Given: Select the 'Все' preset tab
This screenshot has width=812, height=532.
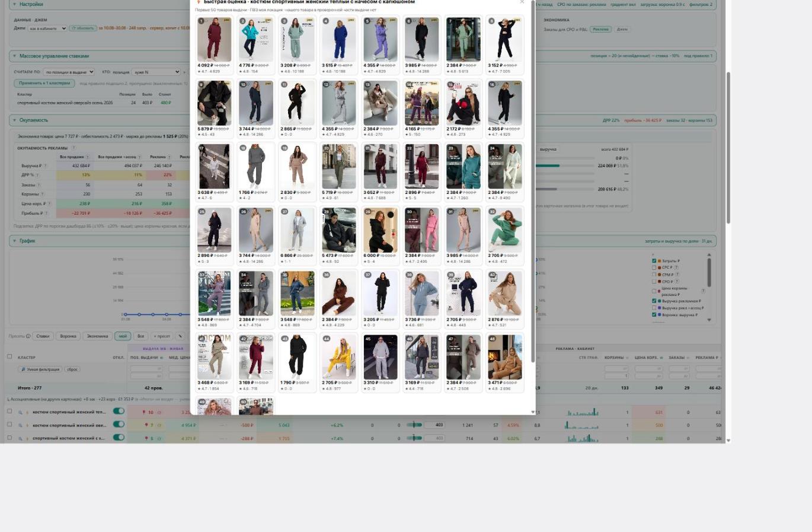Looking at the screenshot, I should (140, 336).
